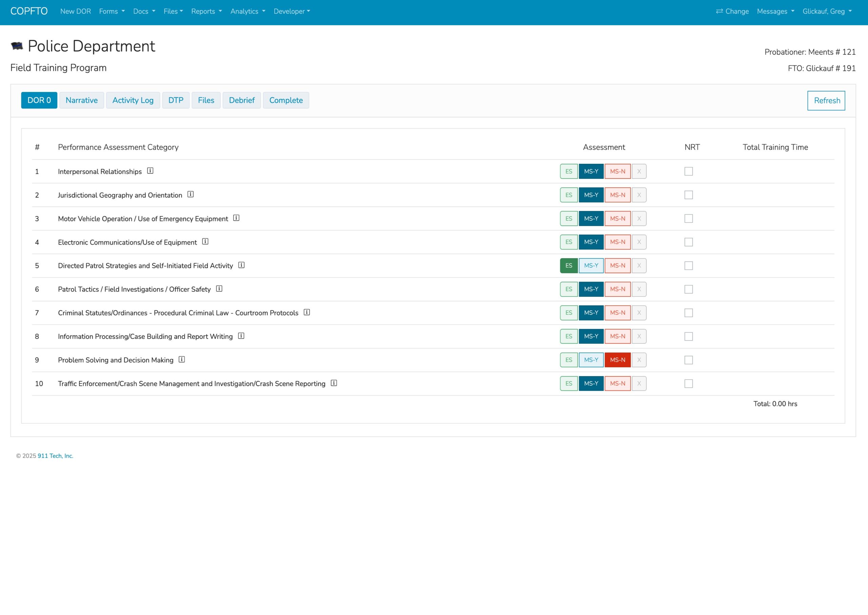
Task: Expand the Reports dropdown menu
Action: (x=206, y=11)
